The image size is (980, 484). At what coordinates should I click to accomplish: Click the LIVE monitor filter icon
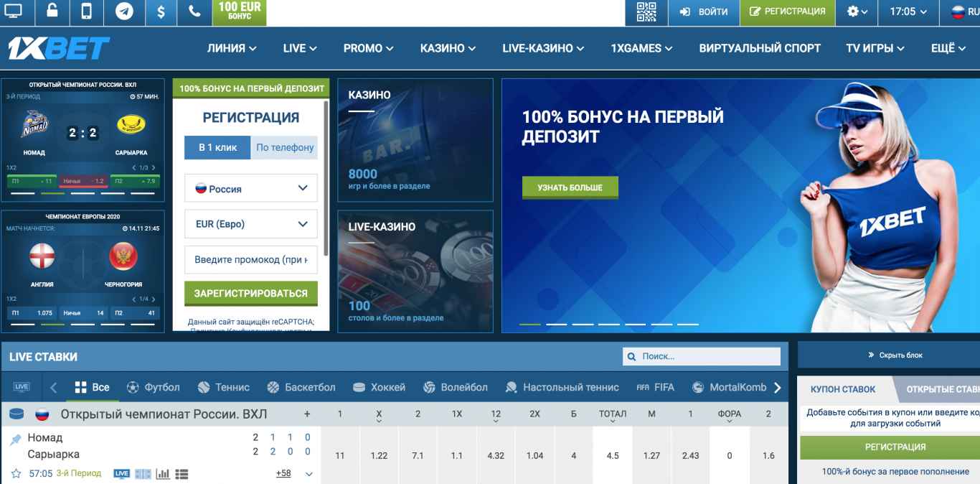(22, 387)
